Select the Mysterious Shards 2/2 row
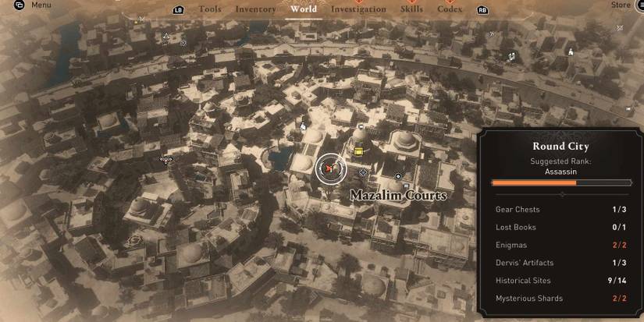The height and width of the screenshot is (322, 644). 561,298
